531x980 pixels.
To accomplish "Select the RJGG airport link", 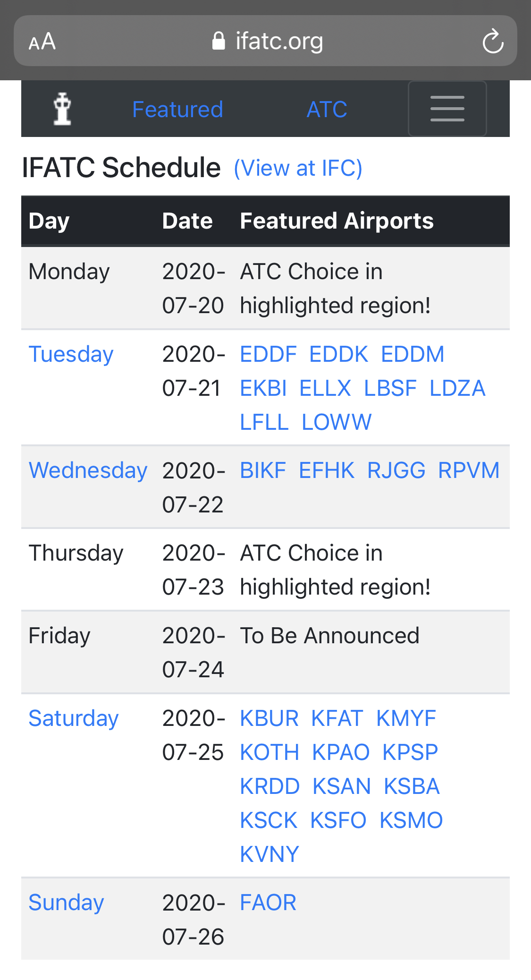I will tap(396, 470).
